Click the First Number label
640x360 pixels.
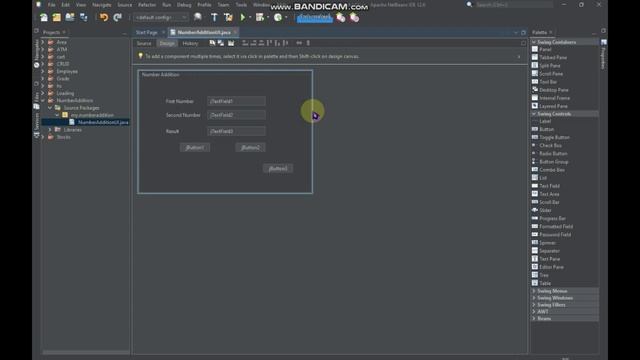click(180, 101)
